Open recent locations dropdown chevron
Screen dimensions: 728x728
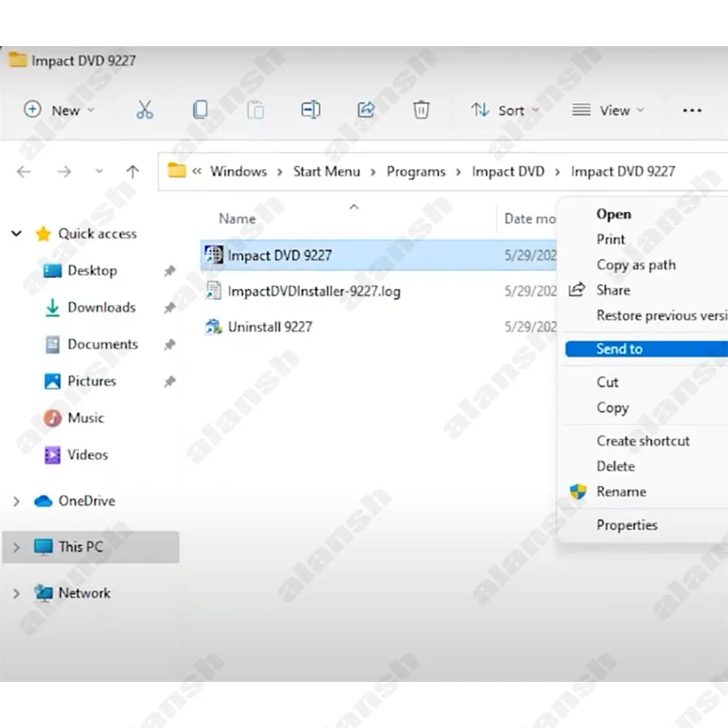pyautogui.click(x=99, y=171)
